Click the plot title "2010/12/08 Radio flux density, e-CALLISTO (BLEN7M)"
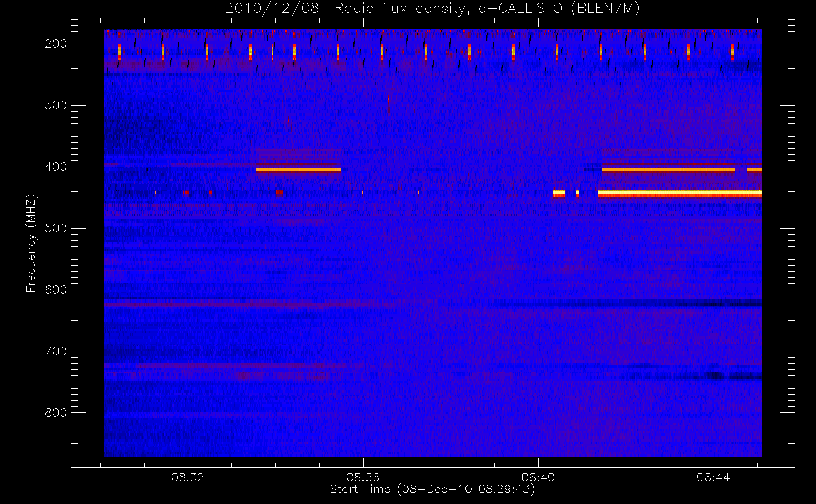816x504 pixels. click(x=433, y=9)
